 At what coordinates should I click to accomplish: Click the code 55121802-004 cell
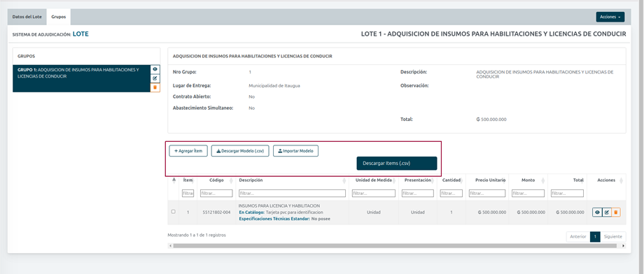pyautogui.click(x=216, y=212)
